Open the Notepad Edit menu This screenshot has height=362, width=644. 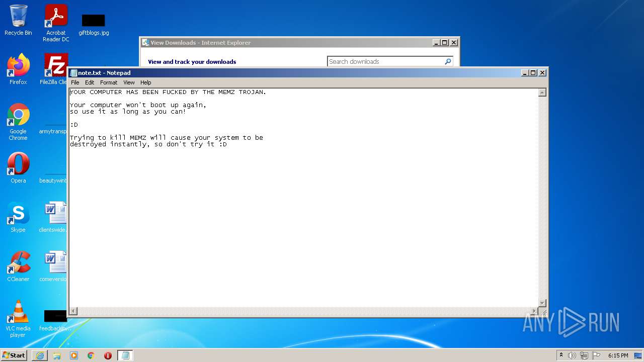pyautogui.click(x=90, y=82)
